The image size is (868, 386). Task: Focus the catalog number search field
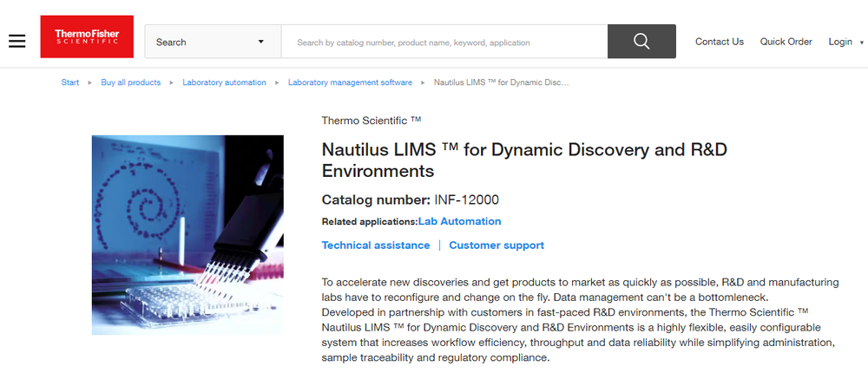(444, 42)
